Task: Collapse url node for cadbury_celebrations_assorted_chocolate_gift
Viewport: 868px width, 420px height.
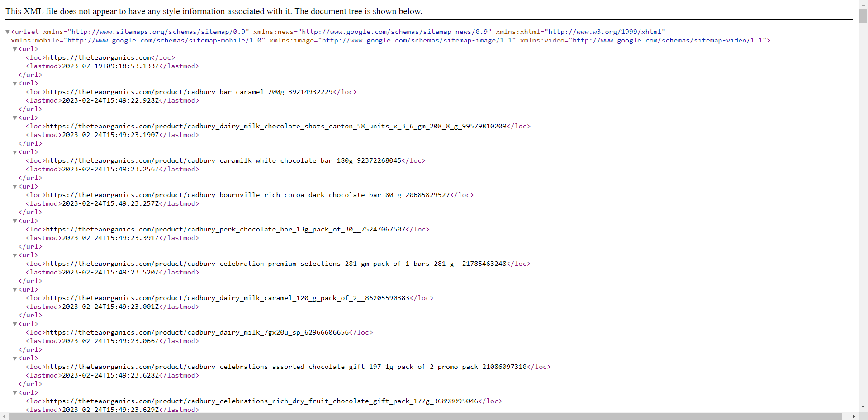Action: (15, 359)
